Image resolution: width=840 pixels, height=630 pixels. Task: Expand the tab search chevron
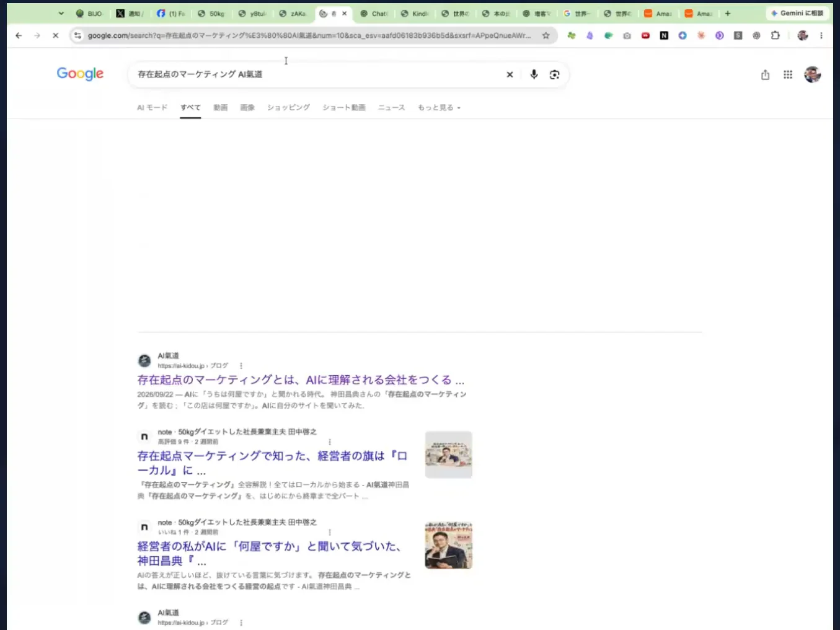61,13
